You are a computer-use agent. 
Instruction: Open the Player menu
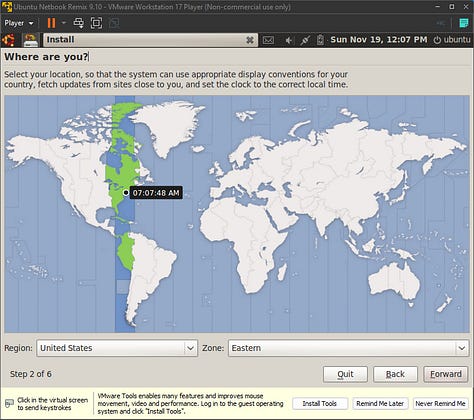tap(19, 23)
